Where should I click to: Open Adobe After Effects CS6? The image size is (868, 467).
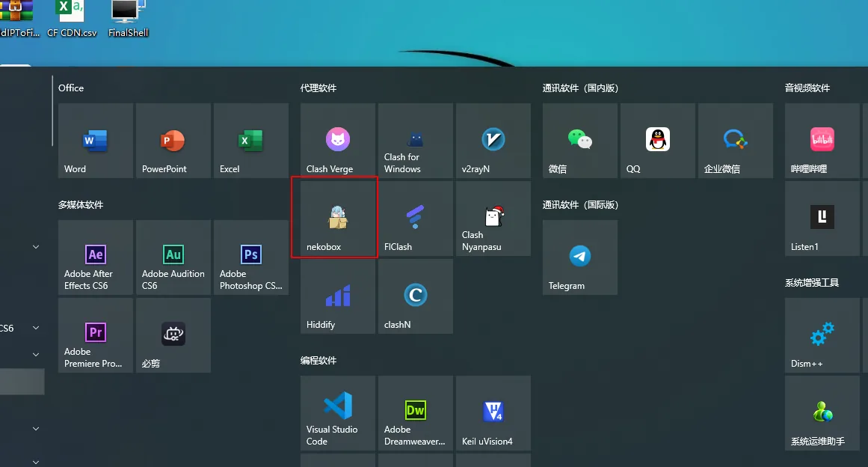96,257
